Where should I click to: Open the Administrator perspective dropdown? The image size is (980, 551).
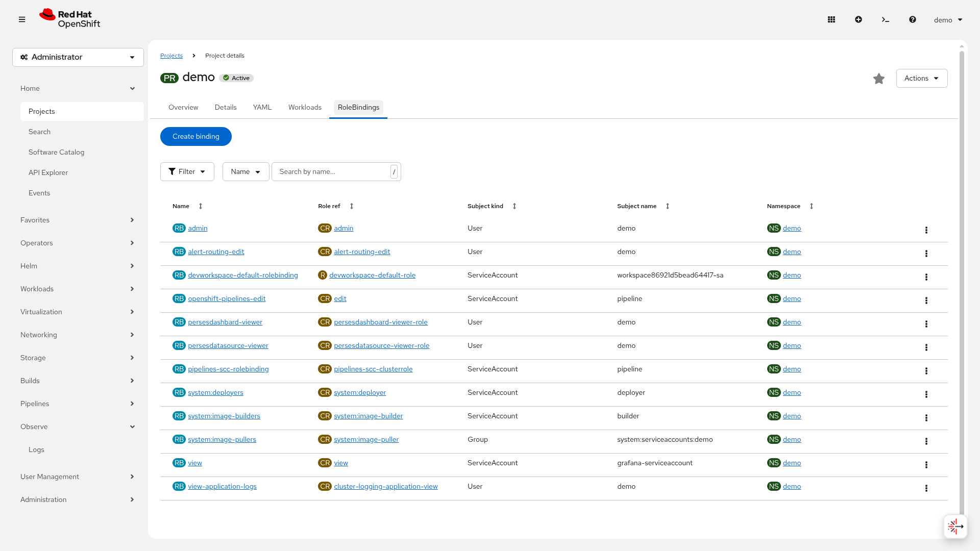click(x=78, y=57)
